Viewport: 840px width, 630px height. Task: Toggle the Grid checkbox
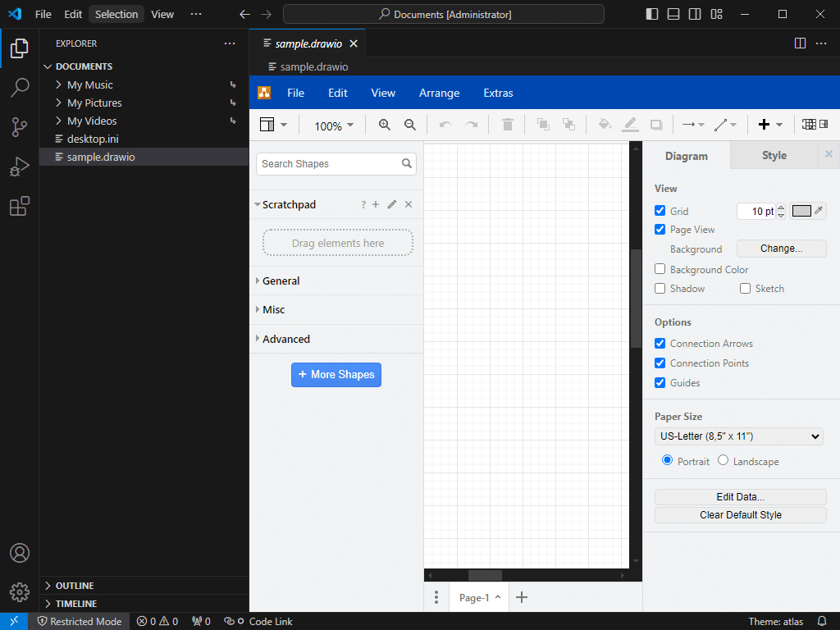(x=660, y=211)
